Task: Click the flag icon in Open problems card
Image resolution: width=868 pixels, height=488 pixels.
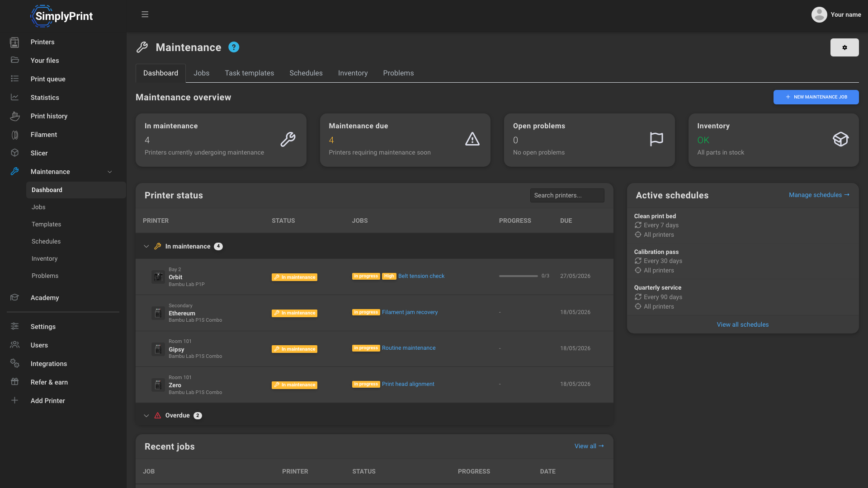Action: click(x=656, y=139)
